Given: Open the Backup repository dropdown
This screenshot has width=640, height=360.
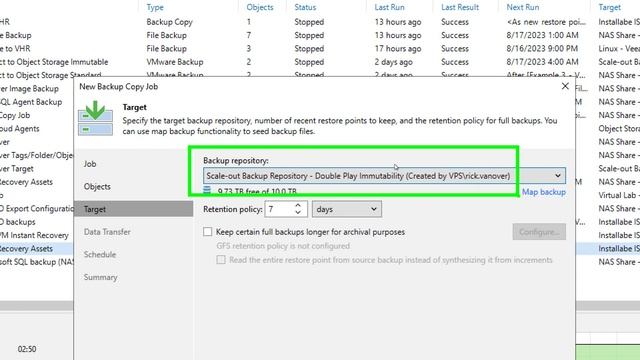Looking at the screenshot, I should pos(384,176).
